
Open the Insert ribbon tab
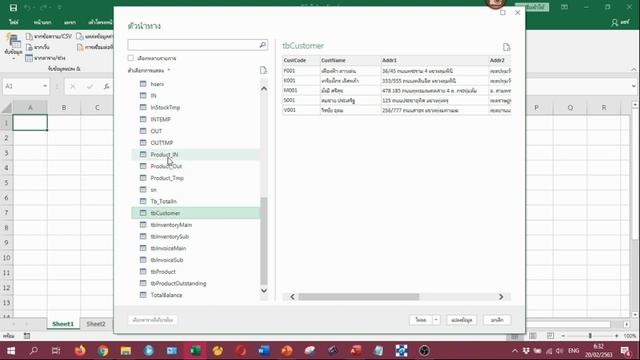coord(70,22)
